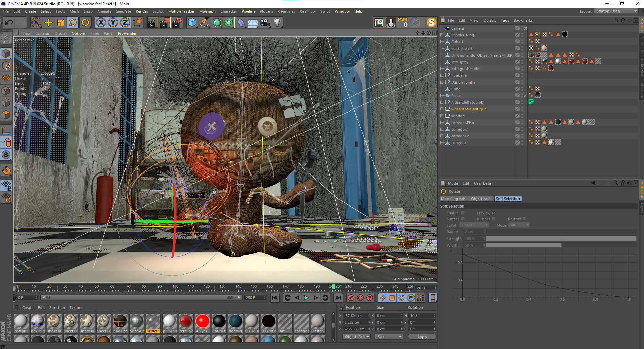
Task: Adjust the Width slider bar
Action: pyautogui.click(x=561, y=245)
